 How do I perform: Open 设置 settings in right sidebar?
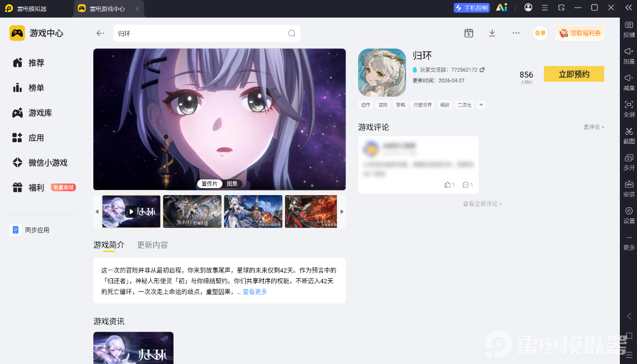pos(629,215)
